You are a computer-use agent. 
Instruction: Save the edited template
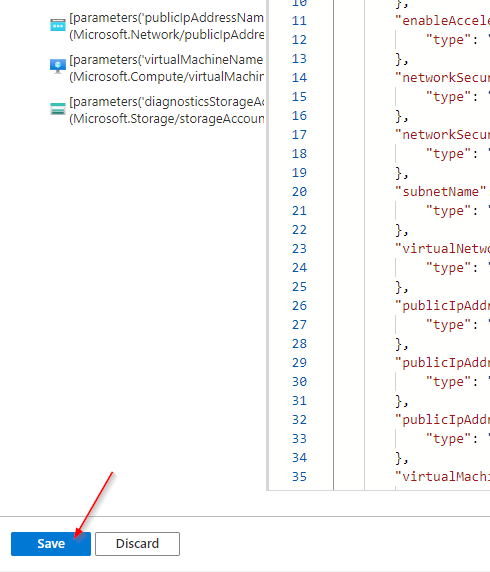click(x=51, y=544)
